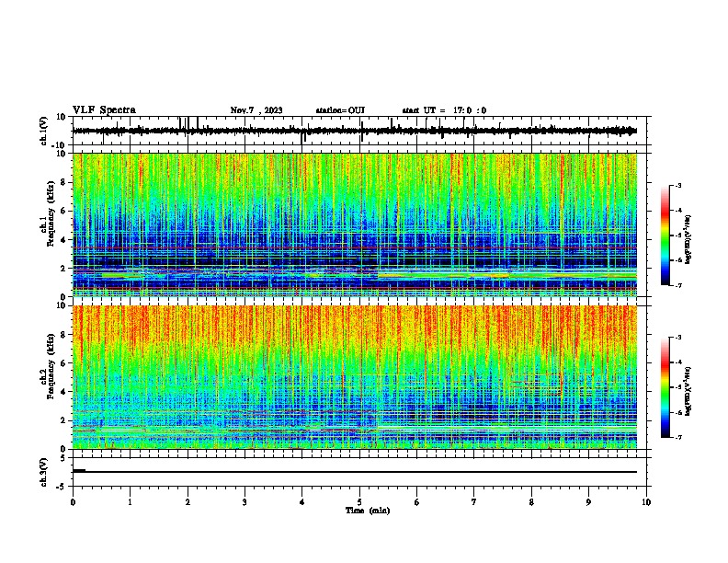Image resolution: width=728 pixels, height=563 pixels.
Task: Click time-axis tick label "0"
Action: tap(73, 502)
